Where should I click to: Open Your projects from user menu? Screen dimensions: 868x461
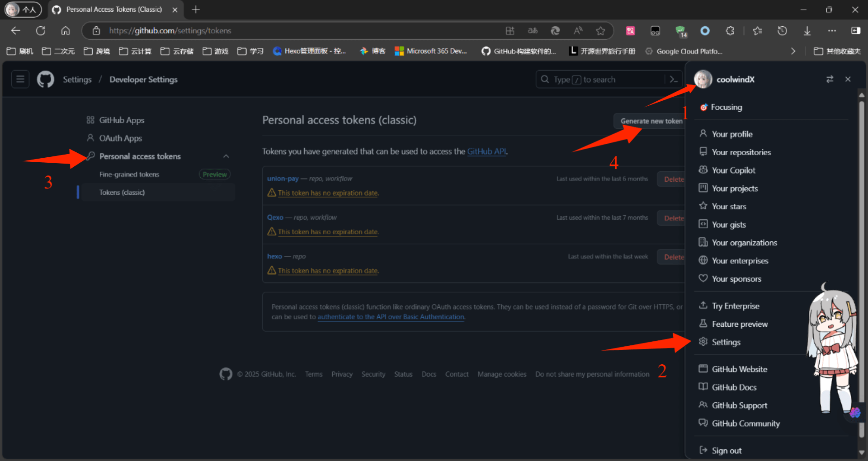[x=735, y=188]
